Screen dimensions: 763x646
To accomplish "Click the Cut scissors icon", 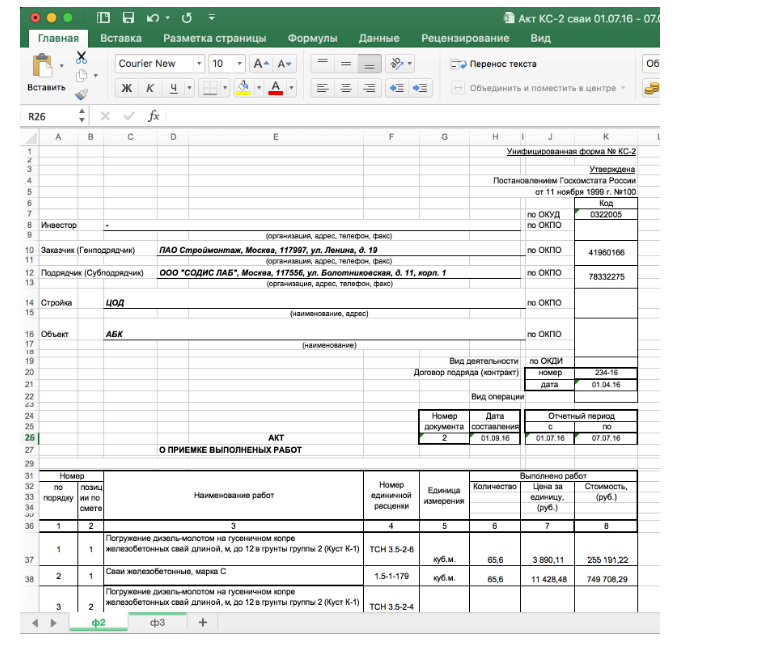I will (81, 58).
